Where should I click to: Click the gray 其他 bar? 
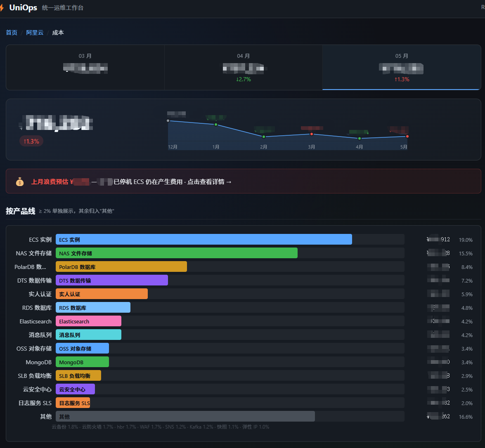tap(185, 416)
